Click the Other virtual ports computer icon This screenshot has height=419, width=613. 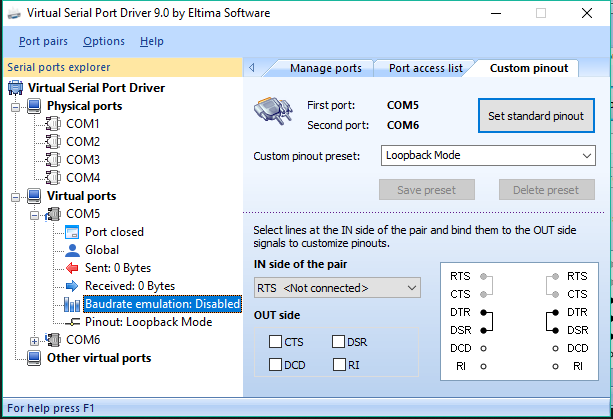point(34,358)
